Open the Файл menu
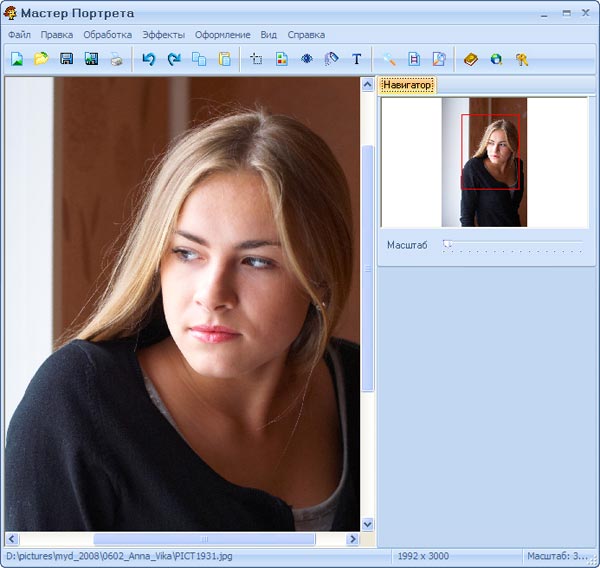This screenshot has height=568, width=600. (19, 35)
